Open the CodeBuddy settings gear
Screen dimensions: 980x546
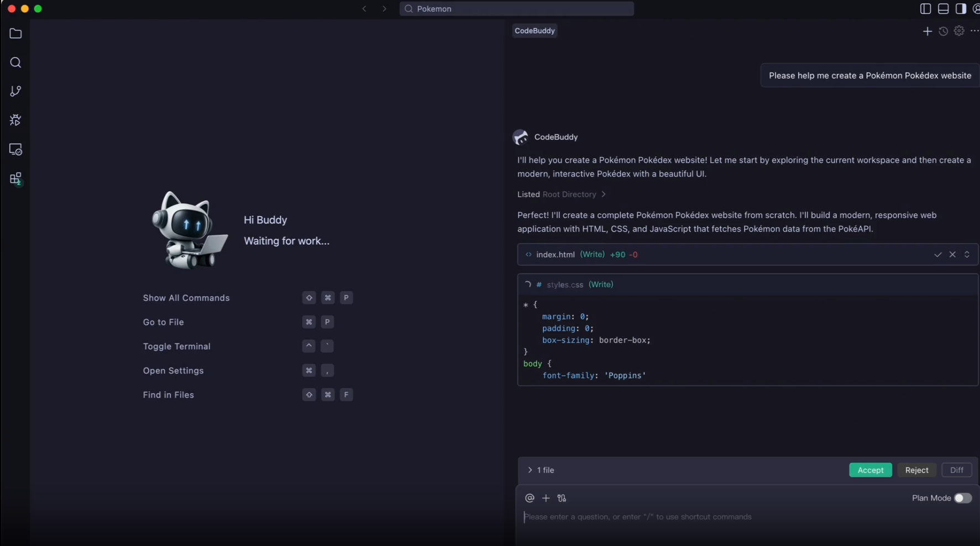(958, 31)
